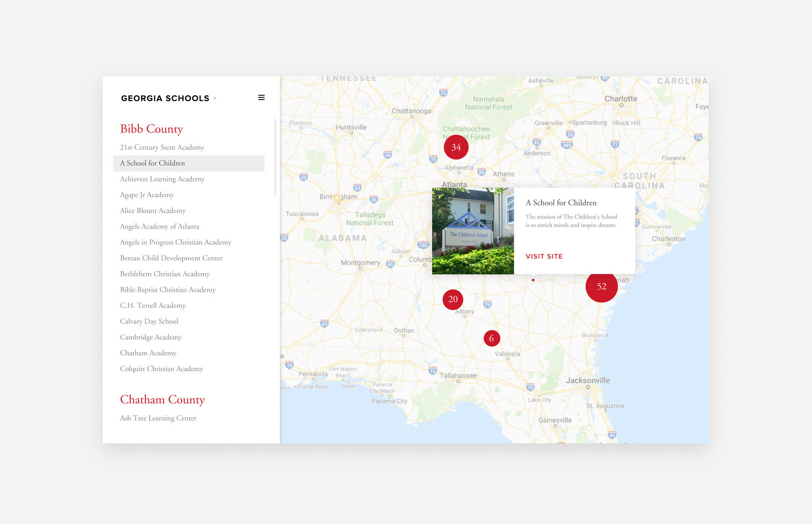The image size is (812, 524).
Task: Select 21st Century Stem Academy
Action: pos(162,148)
